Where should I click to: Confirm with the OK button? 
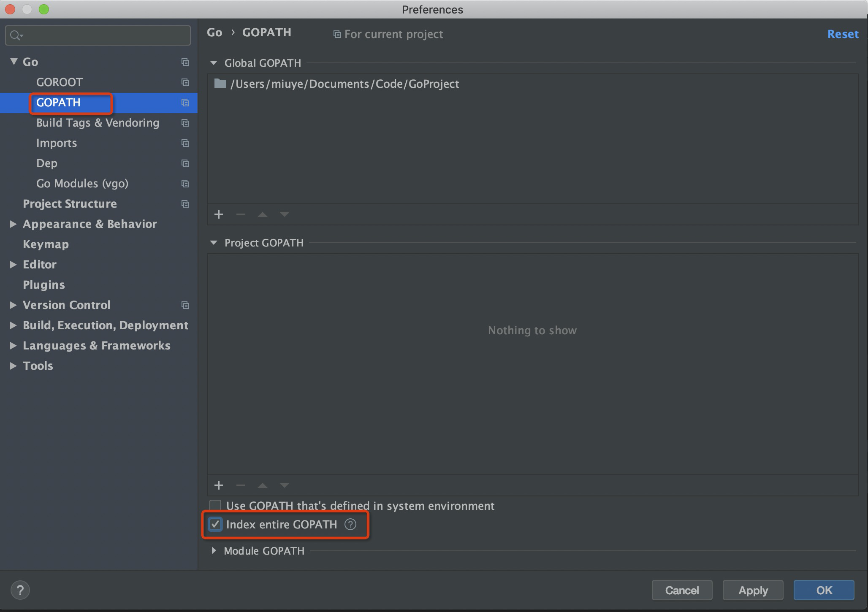click(824, 590)
